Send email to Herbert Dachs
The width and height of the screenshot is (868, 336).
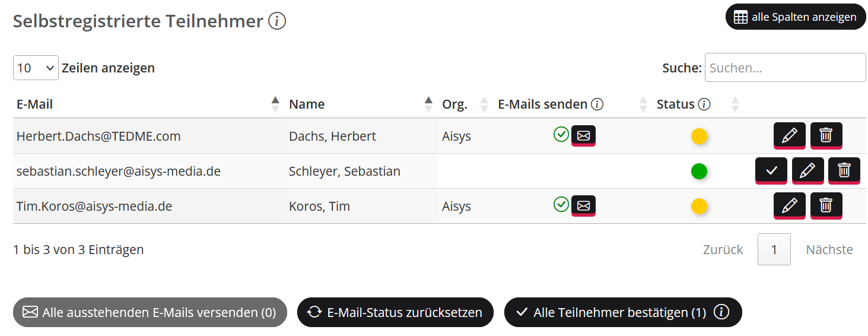click(583, 136)
